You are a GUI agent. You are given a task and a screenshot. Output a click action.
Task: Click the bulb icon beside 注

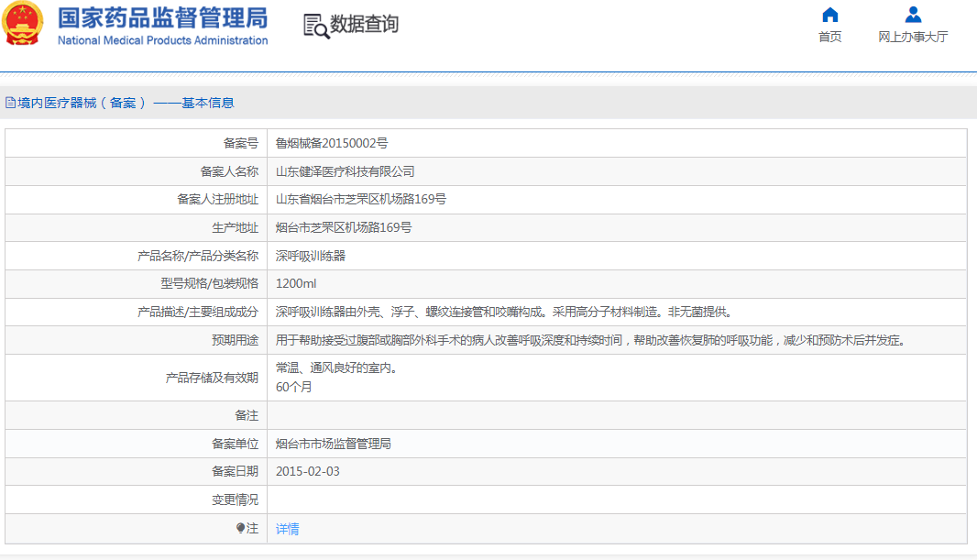click(x=240, y=528)
